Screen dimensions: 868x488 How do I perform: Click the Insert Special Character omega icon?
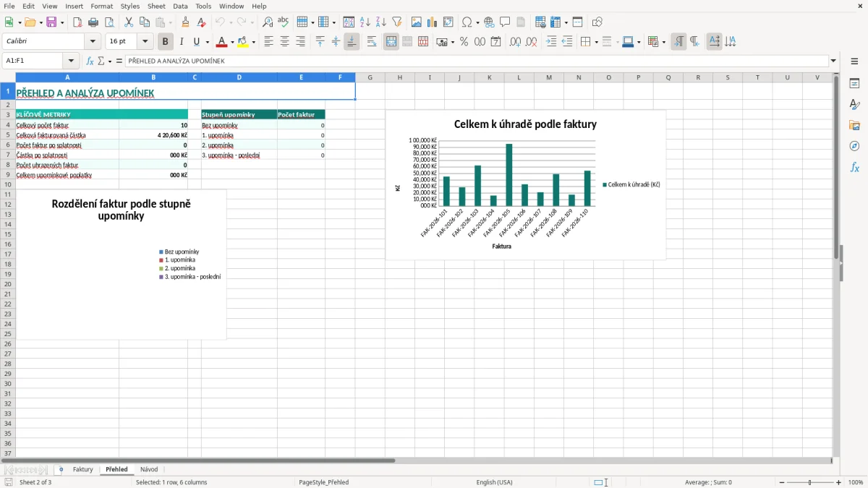click(467, 22)
